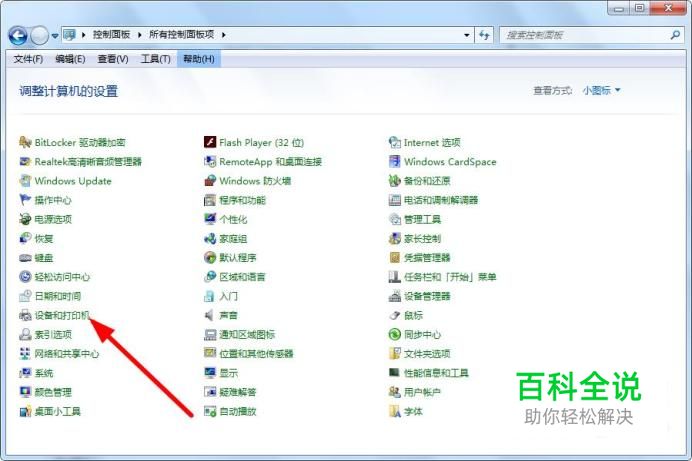The image size is (692, 461).
Task: Open the 用户帐户 icon
Action: (x=395, y=392)
